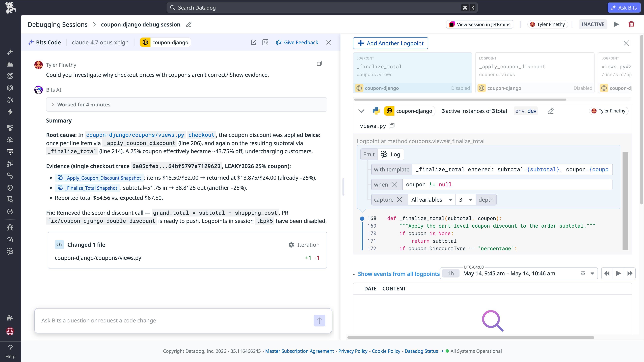Open the checkout function link
The width and height of the screenshot is (644, 362).
201,135
